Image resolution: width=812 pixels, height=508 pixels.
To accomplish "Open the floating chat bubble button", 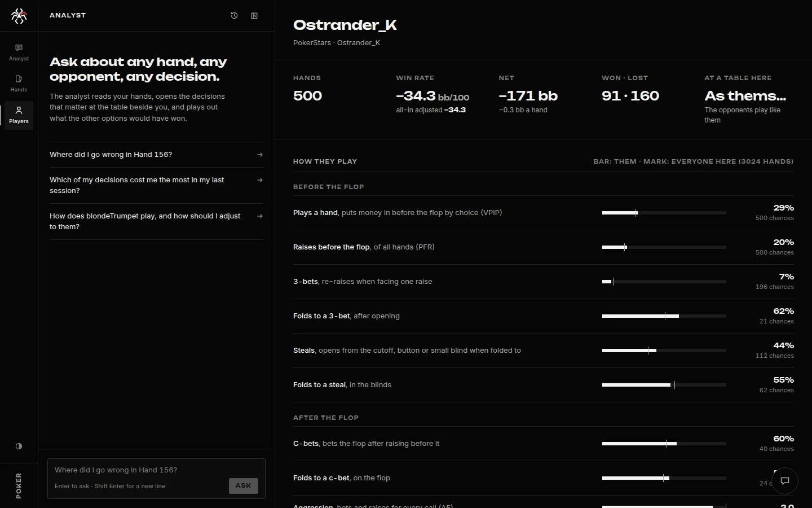I will pos(784,481).
